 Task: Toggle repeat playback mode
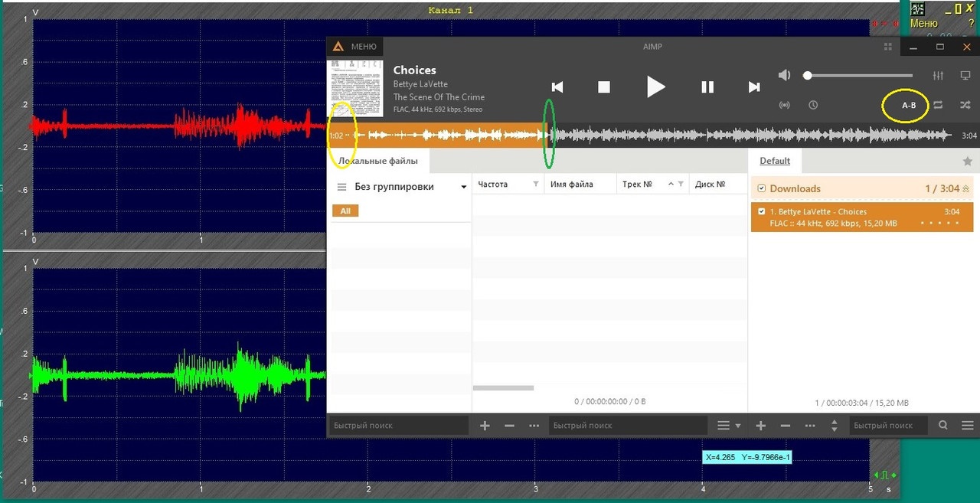[938, 105]
